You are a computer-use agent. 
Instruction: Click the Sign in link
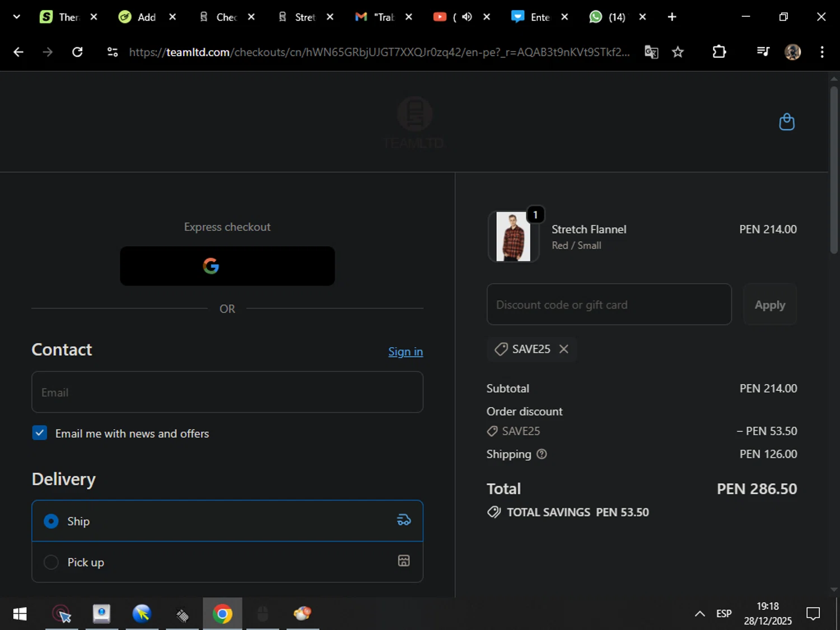[x=405, y=352]
